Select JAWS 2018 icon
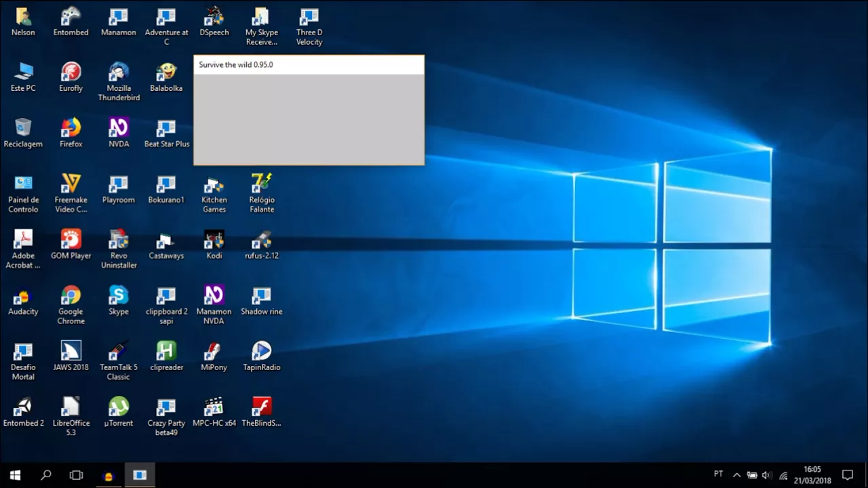This screenshot has width=868, height=488. click(71, 355)
